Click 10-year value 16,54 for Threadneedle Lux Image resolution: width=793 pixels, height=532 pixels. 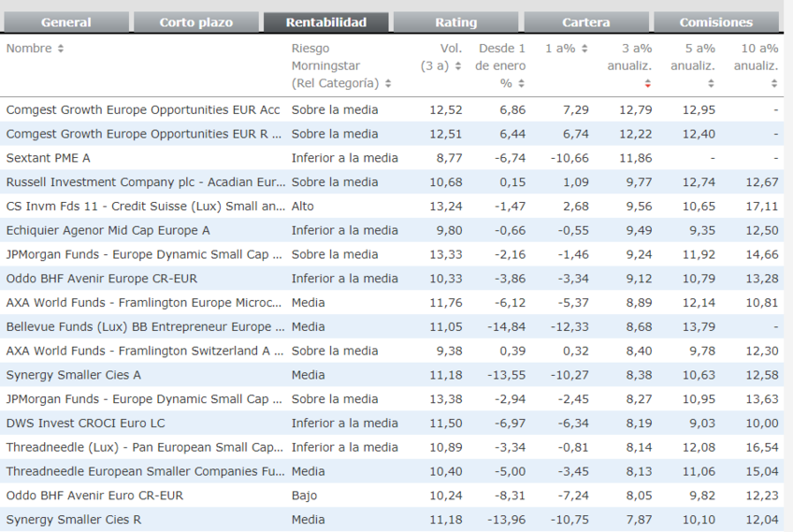[761, 448]
